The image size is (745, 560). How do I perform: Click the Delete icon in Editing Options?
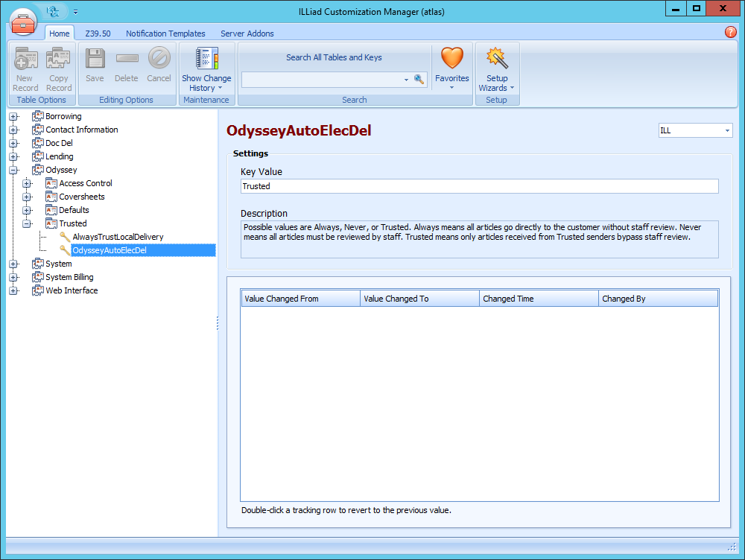click(127, 57)
